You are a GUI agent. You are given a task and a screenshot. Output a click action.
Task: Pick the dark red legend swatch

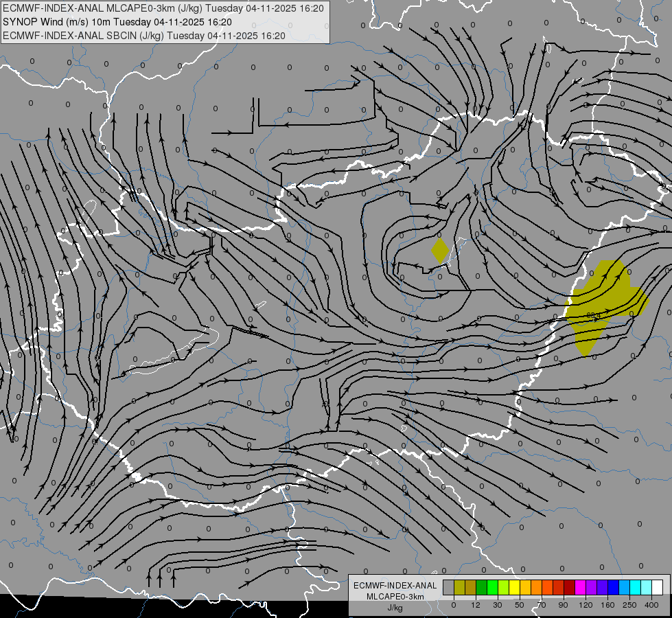click(570, 587)
